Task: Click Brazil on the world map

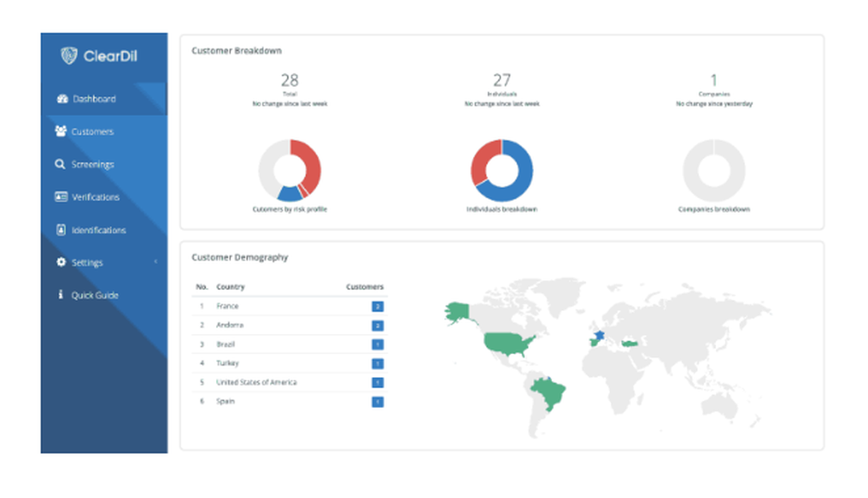Action: coord(549,392)
